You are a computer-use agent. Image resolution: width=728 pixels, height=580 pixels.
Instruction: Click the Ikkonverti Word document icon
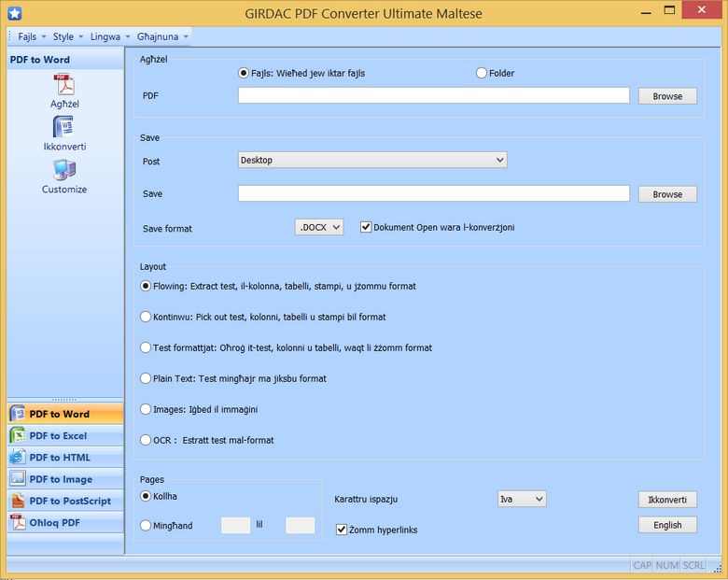[63, 126]
